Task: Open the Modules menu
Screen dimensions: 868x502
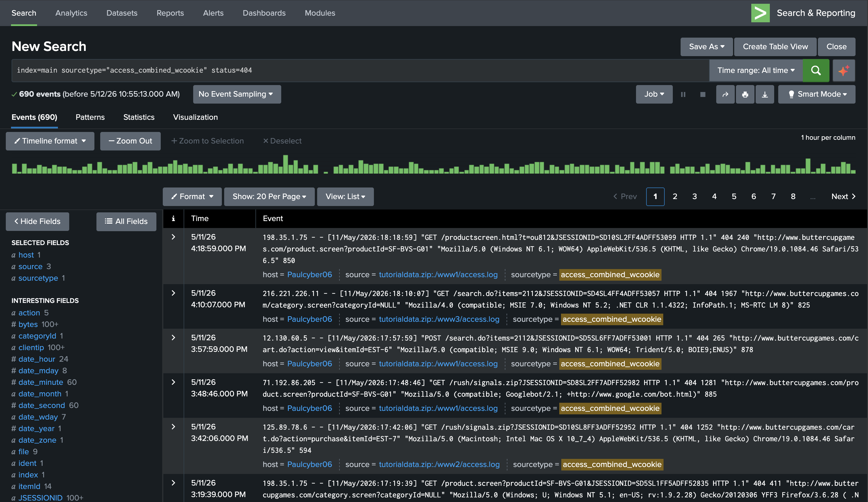Action: point(320,13)
